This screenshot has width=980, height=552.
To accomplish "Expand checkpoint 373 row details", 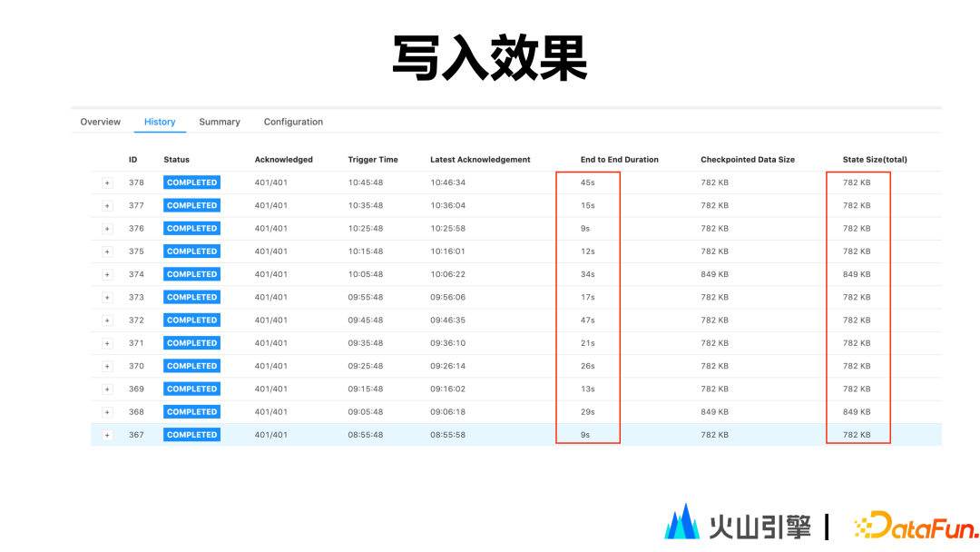I will click(x=107, y=298).
